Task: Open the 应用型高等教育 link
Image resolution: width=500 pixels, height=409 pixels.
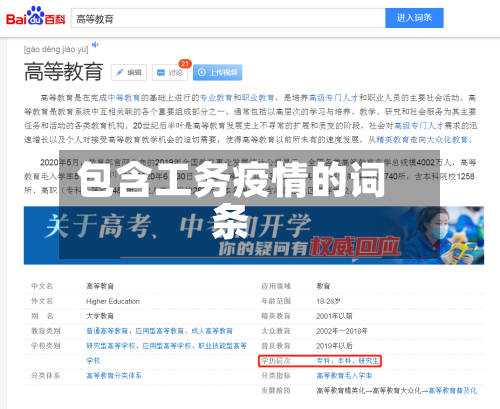Action: tap(160, 331)
